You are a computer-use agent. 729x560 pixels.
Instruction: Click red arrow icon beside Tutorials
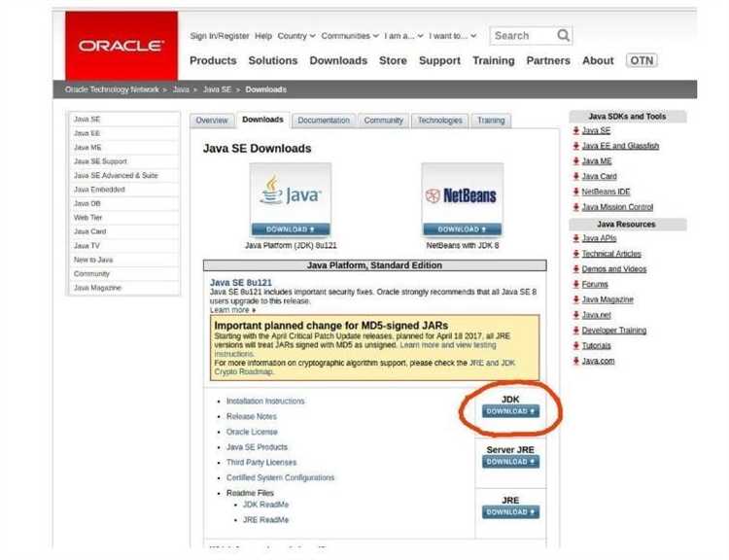click(x=576, y=345)
